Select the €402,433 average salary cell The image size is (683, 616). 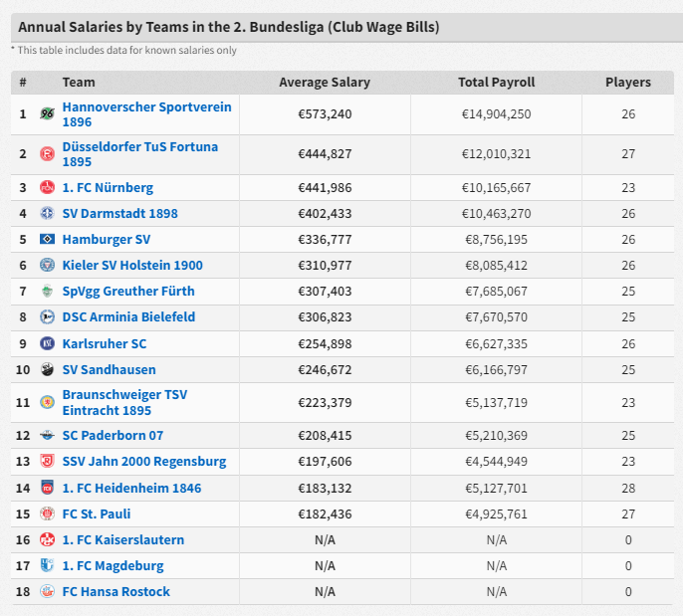point(325,213)
